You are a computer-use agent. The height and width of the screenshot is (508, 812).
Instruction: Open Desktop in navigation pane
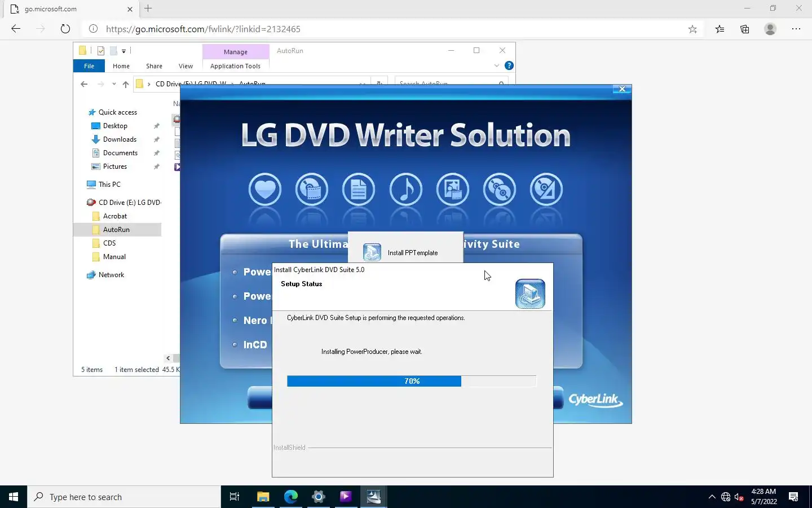pyautogui.click(x=115, y=126)
